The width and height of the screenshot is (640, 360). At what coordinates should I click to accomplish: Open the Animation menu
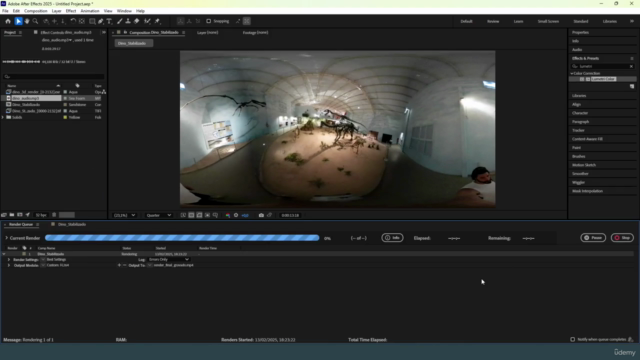tap(90, 11)
